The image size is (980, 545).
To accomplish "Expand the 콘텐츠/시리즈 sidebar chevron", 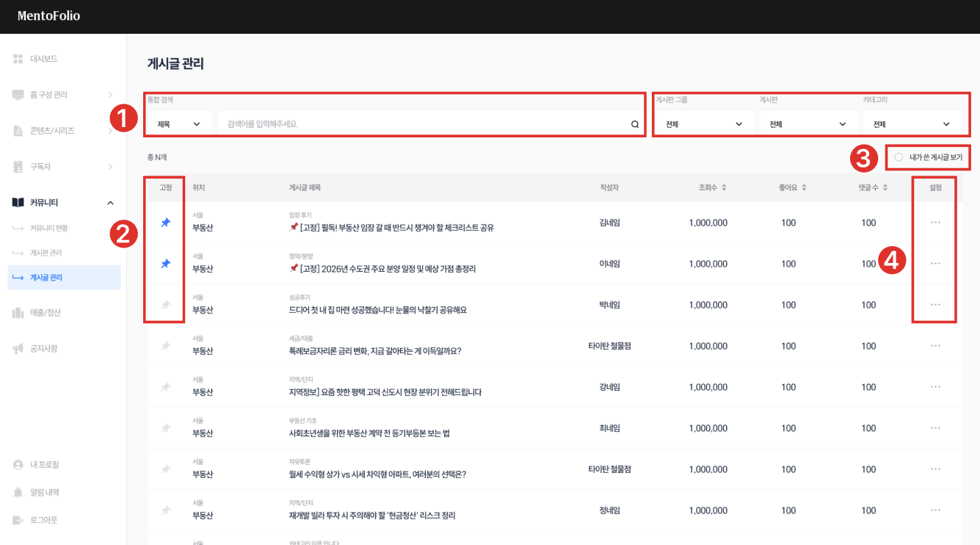I will tap(110, 131).
